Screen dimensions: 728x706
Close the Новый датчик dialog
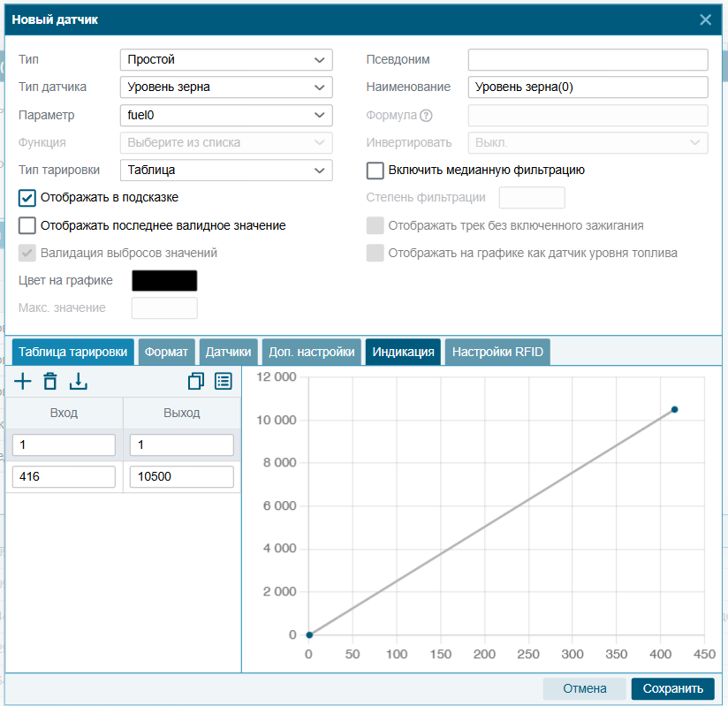coord(705,19)
